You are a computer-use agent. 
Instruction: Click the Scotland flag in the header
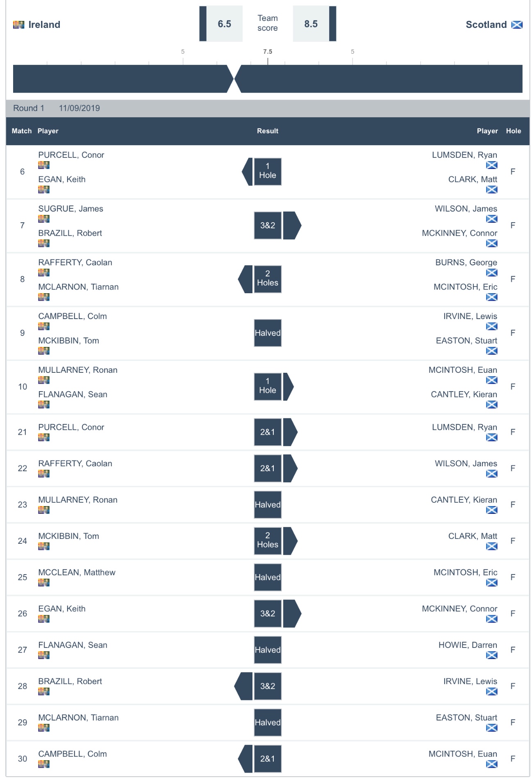click(517, 25)
